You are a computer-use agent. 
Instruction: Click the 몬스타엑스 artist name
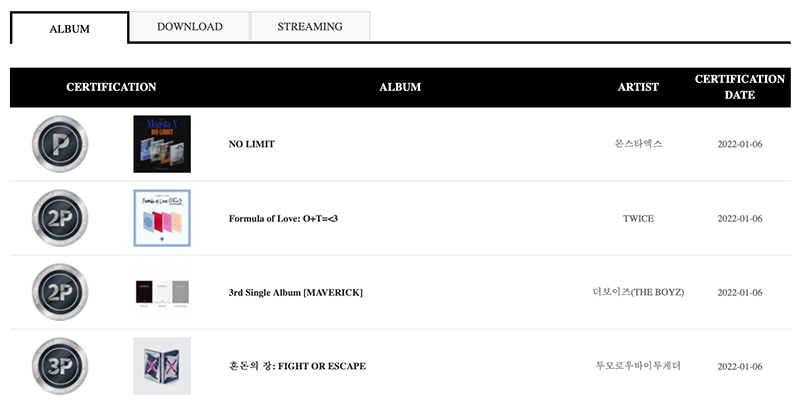(638, 144)
